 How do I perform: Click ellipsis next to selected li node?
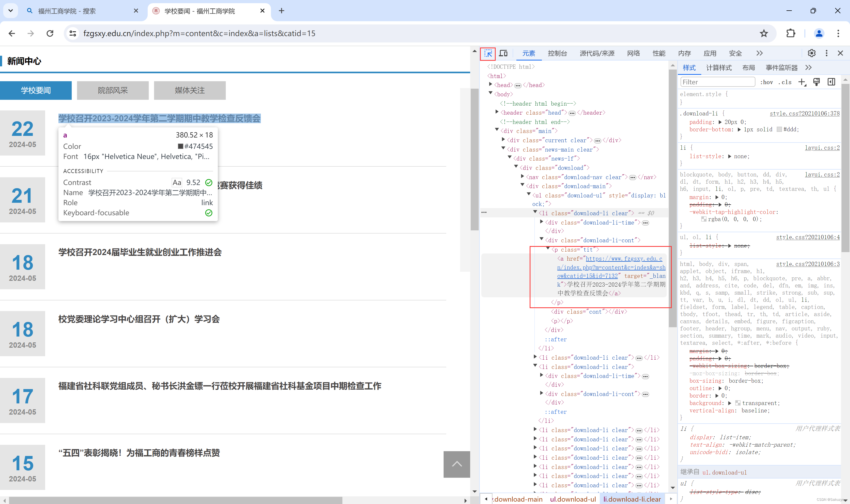point(484,213)
